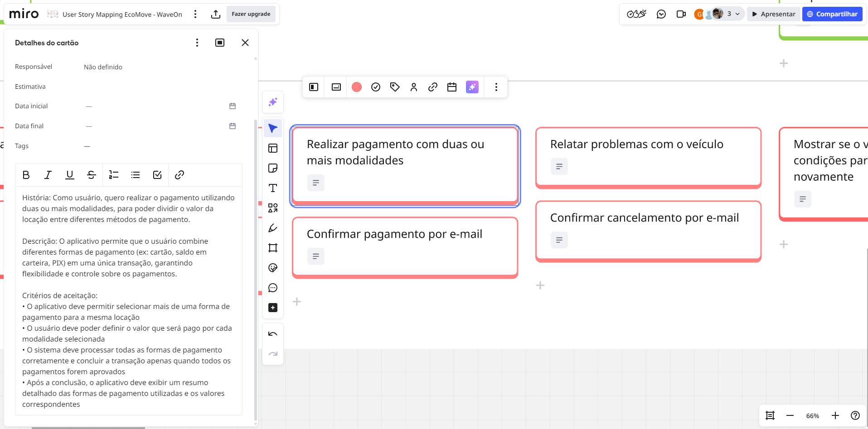The image size is (868, 429).
Task: Toggle italic formatting in card description
Action: (48, 175)
